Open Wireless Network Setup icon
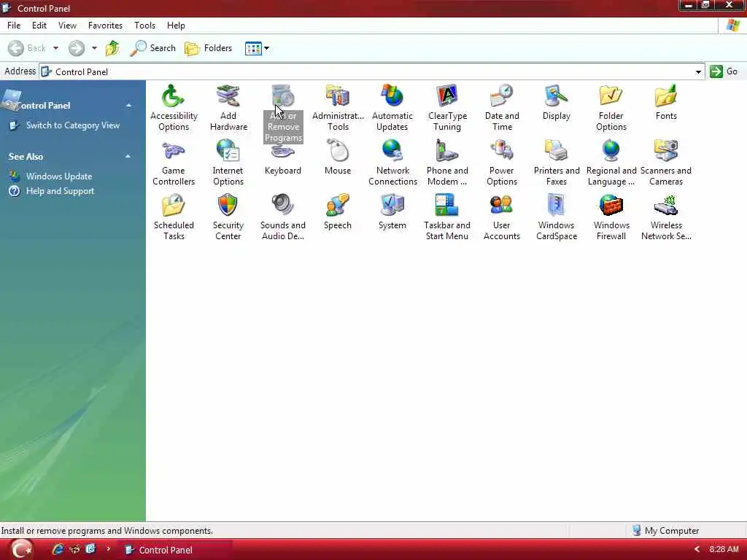 [666, 217]
